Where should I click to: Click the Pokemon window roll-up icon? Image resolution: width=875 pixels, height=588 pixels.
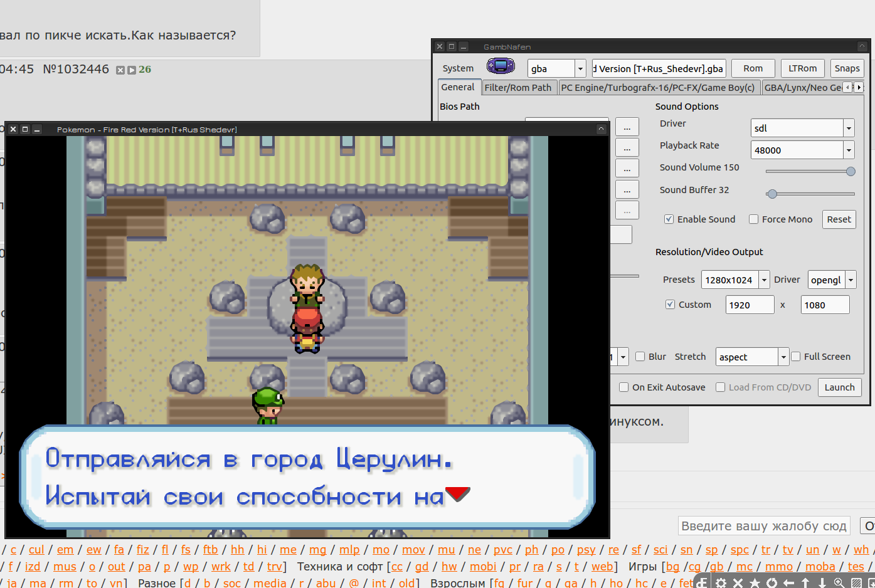601,129
